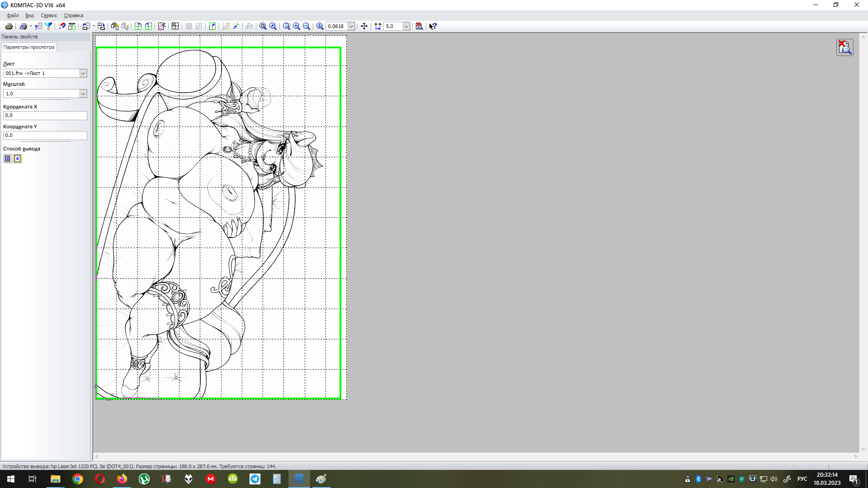Viewport: 868px width, 488px height.
Task: Open the Сервис menu
Action: click(x=49, y=15)
